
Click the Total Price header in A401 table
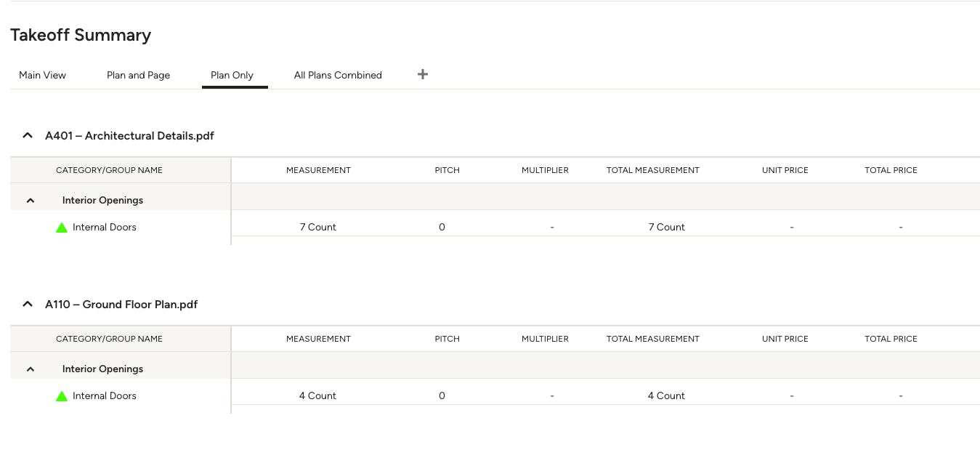(x=891, y=170)
